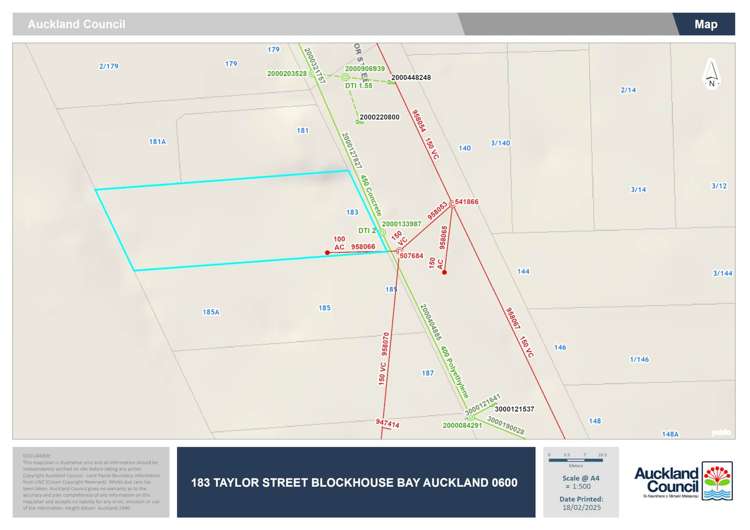This screenshot has height=530, width=750.
Task: Open the Map tab in header
Action: [706, 24]
